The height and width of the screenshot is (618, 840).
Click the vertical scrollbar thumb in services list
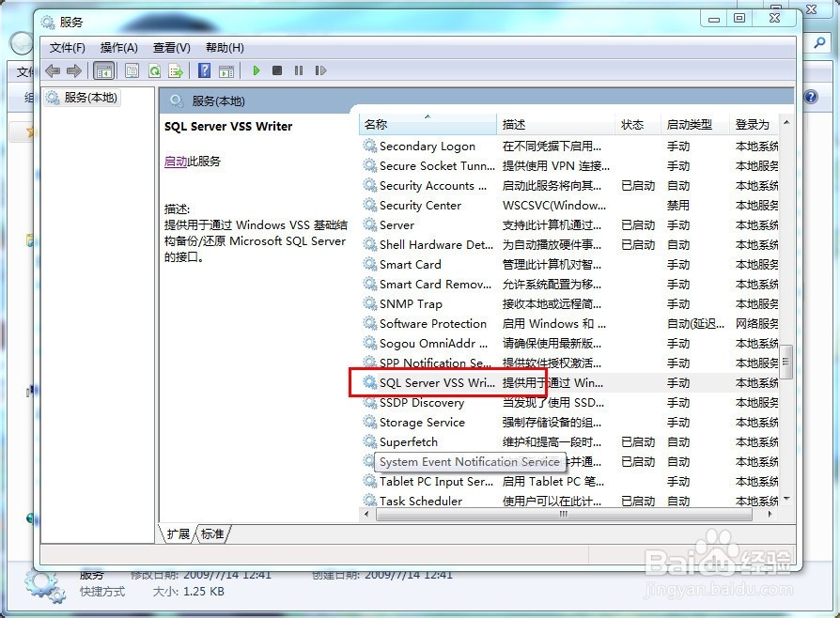786,362
